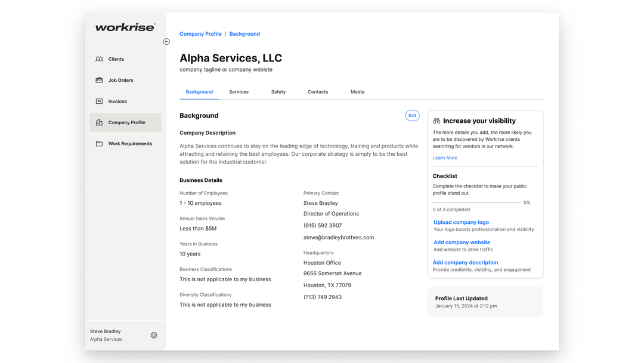This screenshot has width=644, height=363.
Task: Click the checklist progress bar
Action: 476,203
